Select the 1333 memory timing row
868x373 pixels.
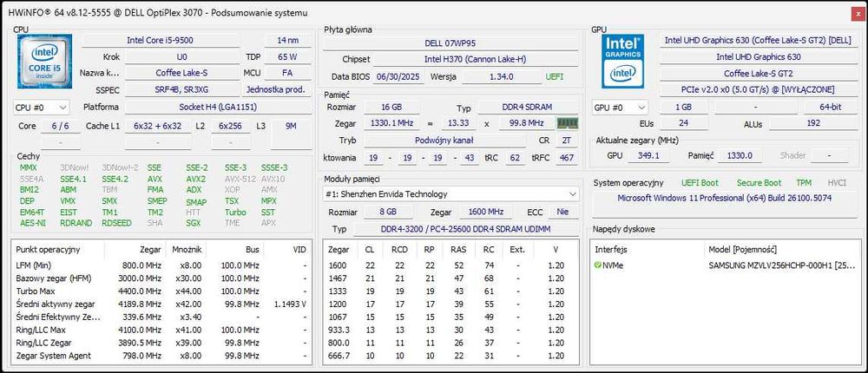point(450,291)
